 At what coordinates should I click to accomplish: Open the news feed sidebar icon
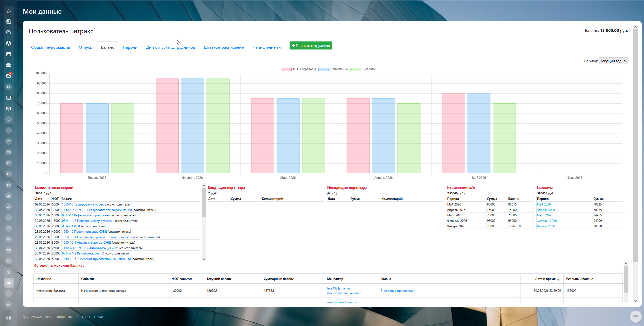(9, 22)
